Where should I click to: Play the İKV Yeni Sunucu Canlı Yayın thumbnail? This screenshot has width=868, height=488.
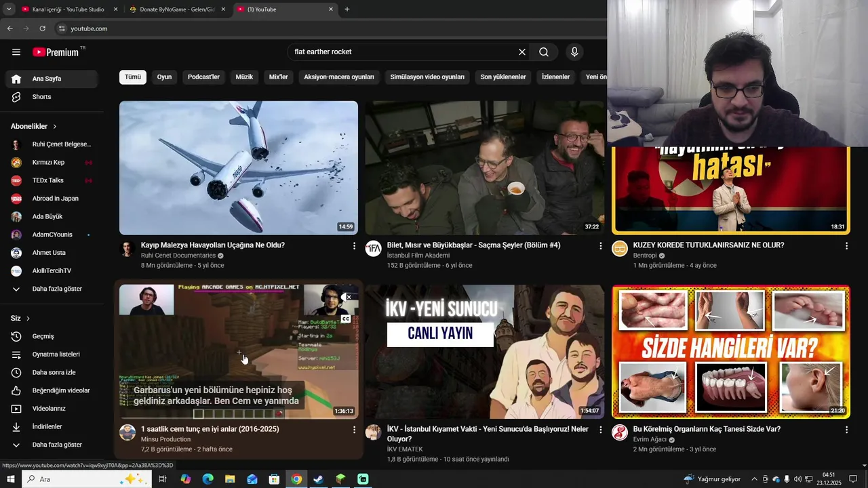pyautogui.click(x=484, y=352)
